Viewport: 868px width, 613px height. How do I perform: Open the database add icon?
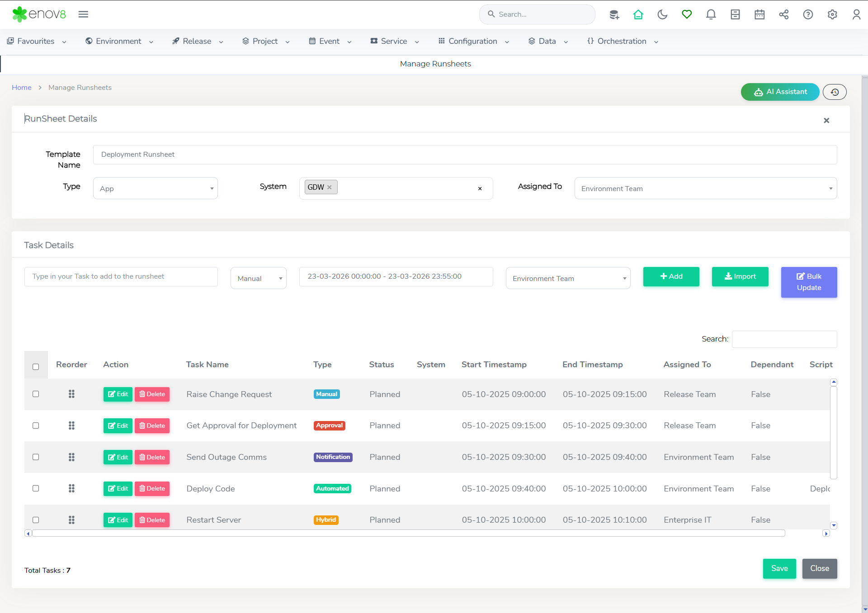(614, 14)
